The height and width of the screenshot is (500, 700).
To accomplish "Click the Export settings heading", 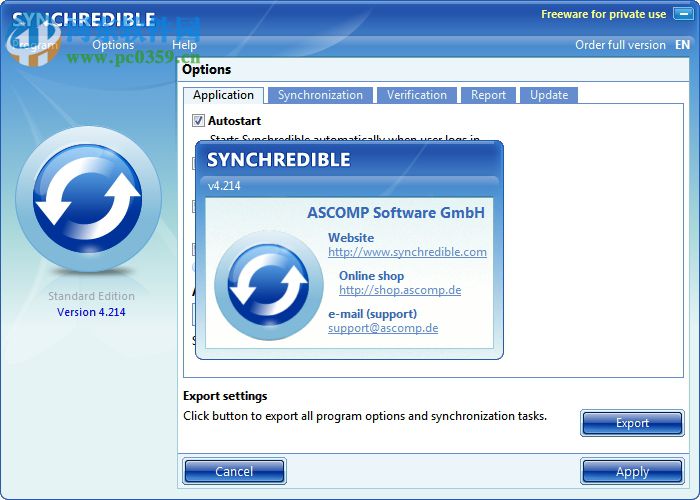I will pos(225,396).
